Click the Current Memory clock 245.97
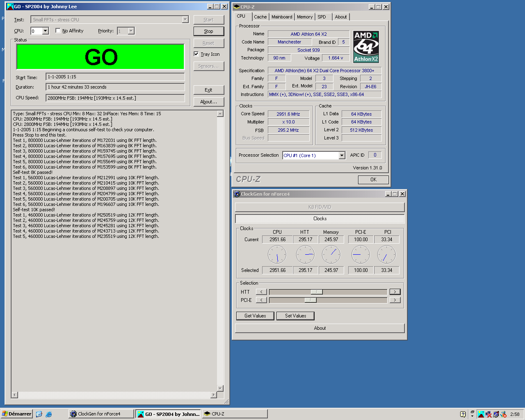The image size is (525, 420). [331, 240]
